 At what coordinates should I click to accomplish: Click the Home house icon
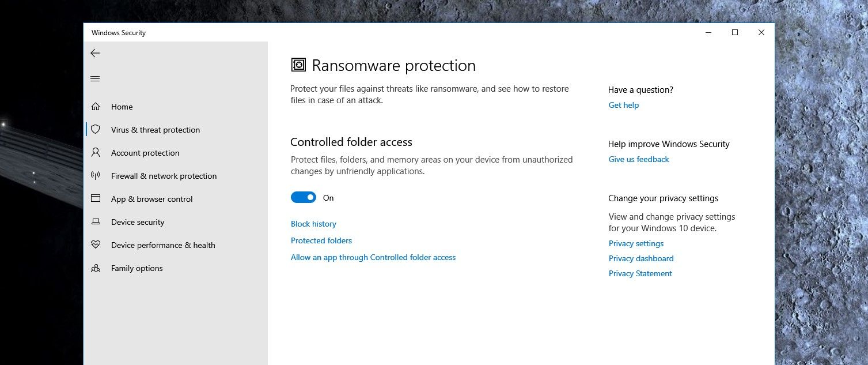click(x=96, y=107)
